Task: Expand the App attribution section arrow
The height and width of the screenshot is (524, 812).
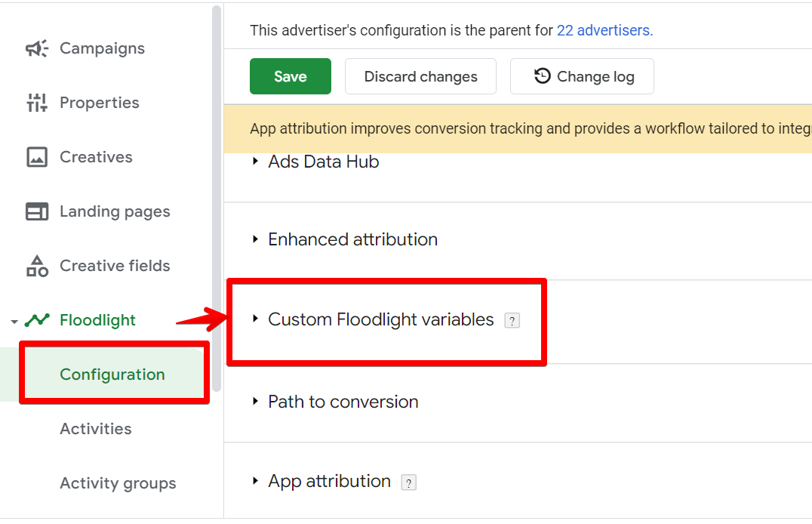Action: [x=255, y=481]
